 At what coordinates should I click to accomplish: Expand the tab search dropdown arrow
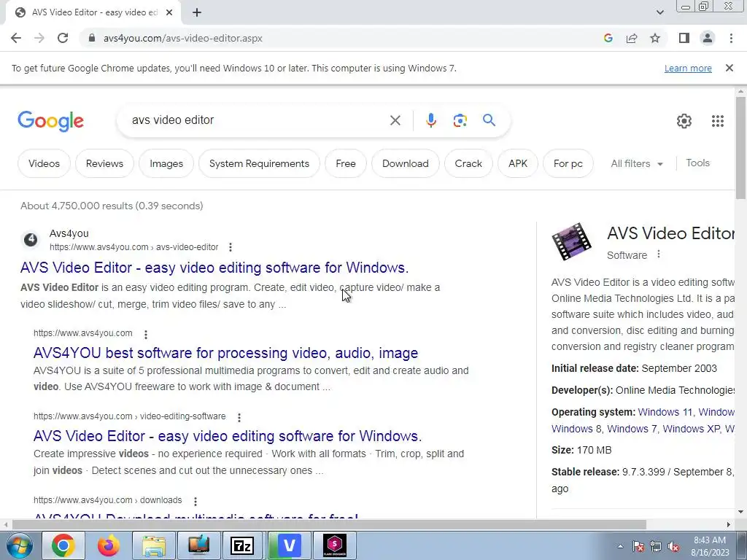659,12
